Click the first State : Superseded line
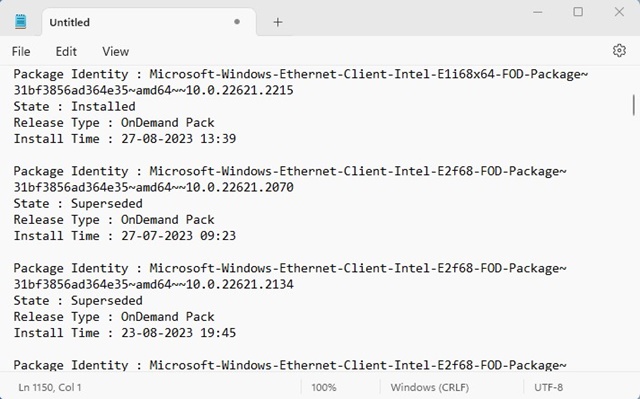The height and width of the screenshot is (399, 640). tap(78, 204)
